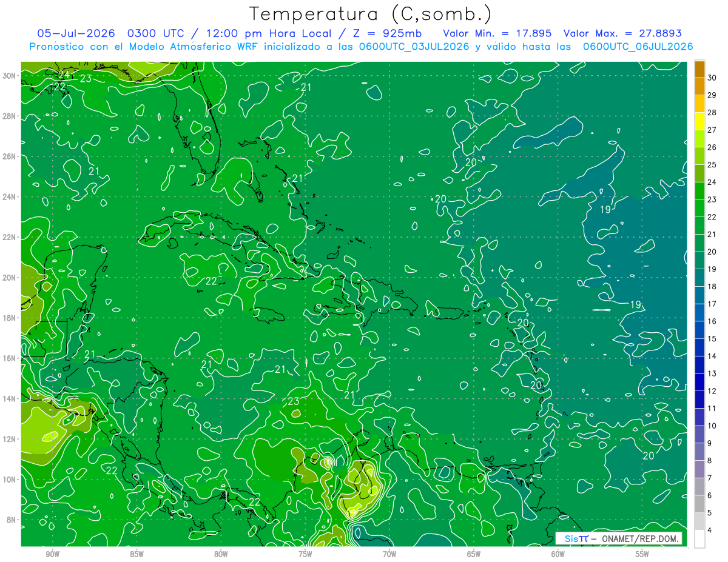Click the '11' label on the color scale
The image size is (728, 562).
tap(712, 408)
